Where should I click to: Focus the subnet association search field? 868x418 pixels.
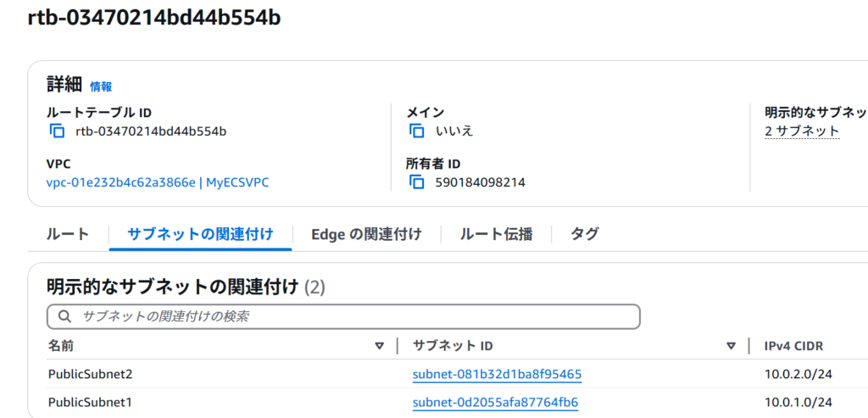pos(344,317)
